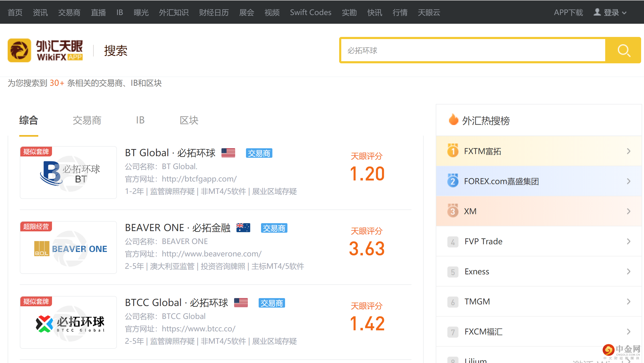Image resolution: width=644 pixels, height=363 pixels.
Task: Switch to the 区块 results tab
Action: pos(189,120)
